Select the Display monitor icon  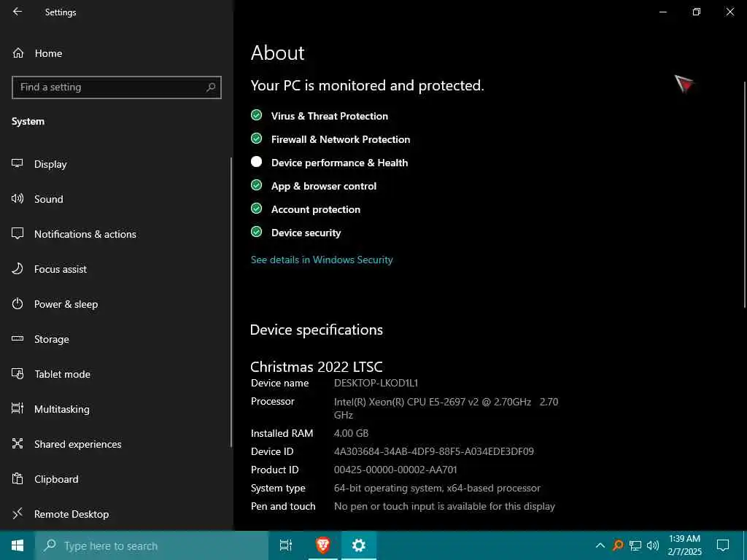[x=18, y=163]
